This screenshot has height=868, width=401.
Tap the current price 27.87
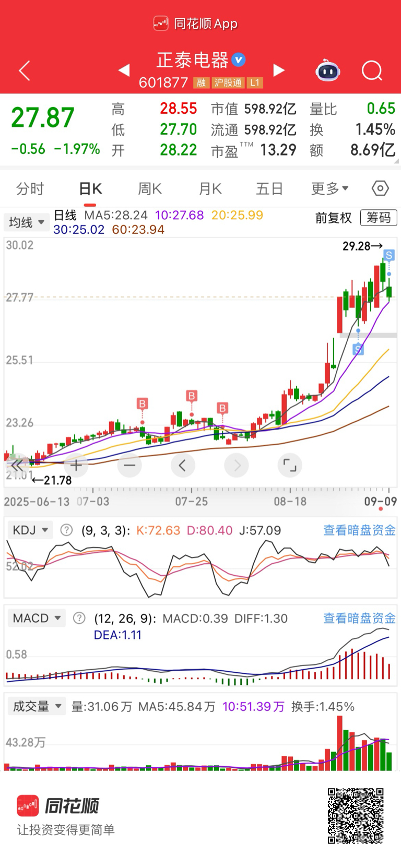[43, 117]
